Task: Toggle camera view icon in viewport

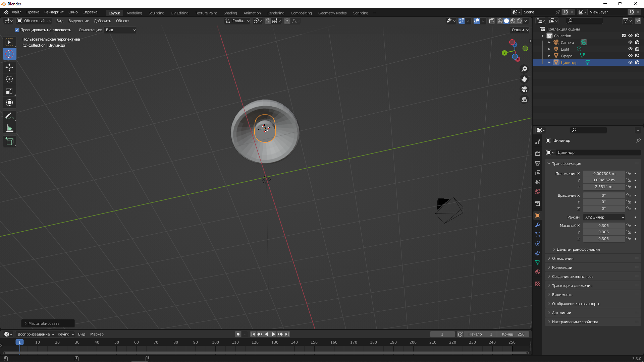Action: point(524,89)
